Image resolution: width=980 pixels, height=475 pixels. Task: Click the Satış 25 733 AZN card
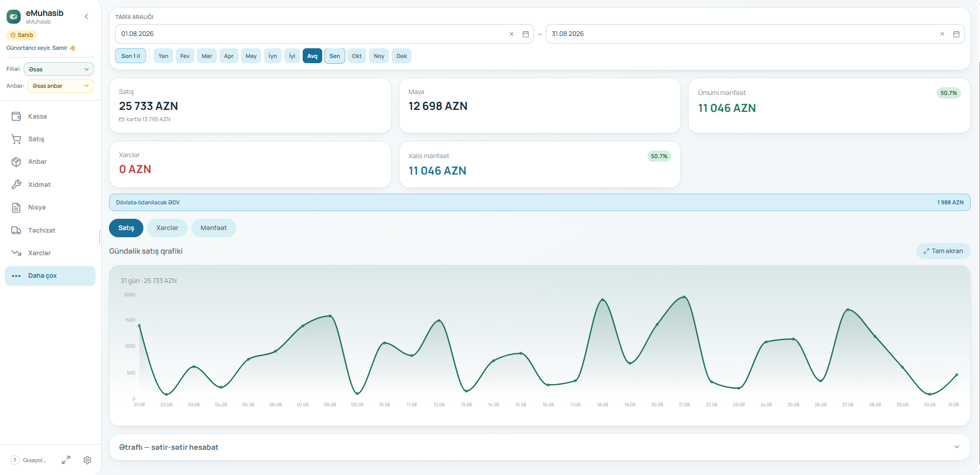click(x=250, y=106)
